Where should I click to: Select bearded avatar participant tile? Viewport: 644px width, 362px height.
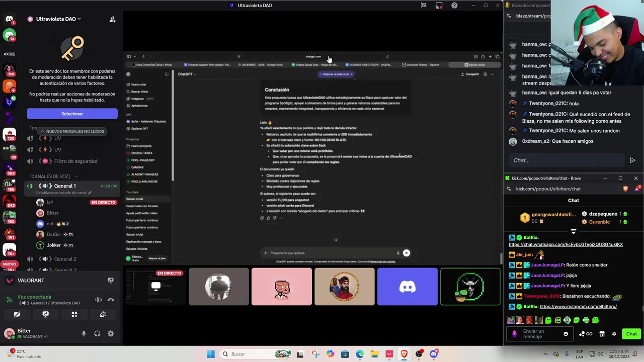[344, 287]
